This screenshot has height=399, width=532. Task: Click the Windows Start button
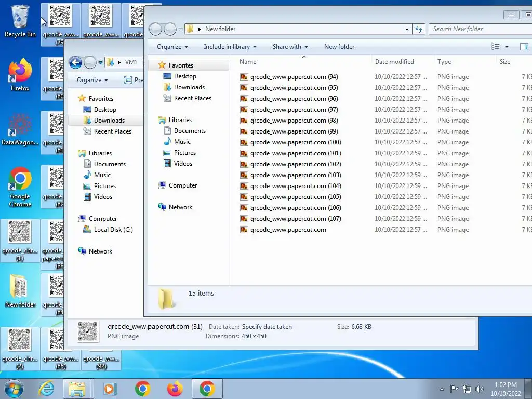click(14, 389)
